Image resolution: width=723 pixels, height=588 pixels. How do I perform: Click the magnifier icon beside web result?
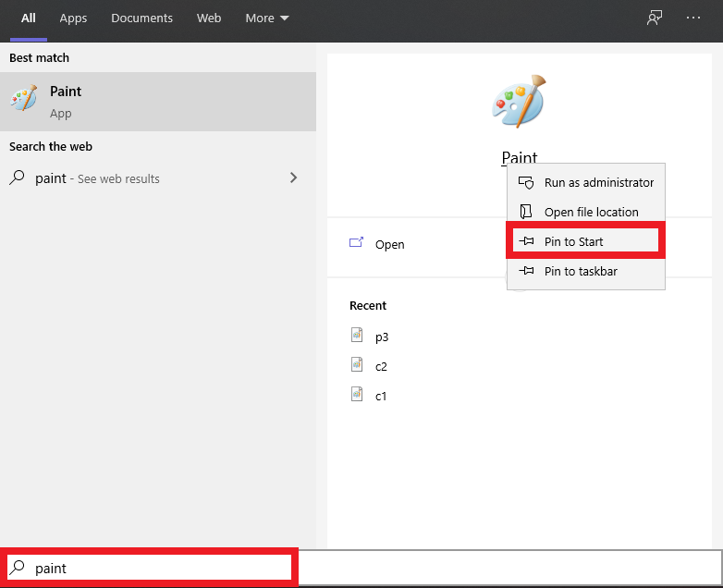[17, 178]
